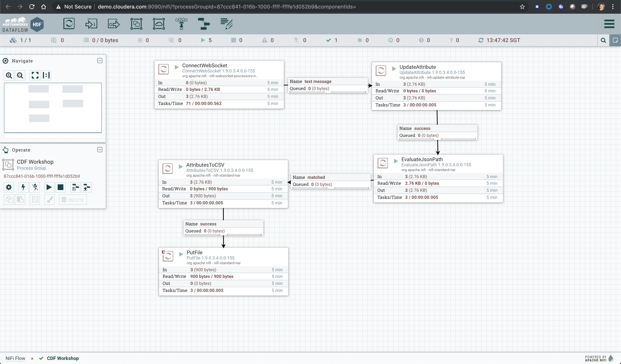Click the Remote Process Group icon
This screenshot has height=364, width=621.
pyautogui.click(x=159, y=24)
